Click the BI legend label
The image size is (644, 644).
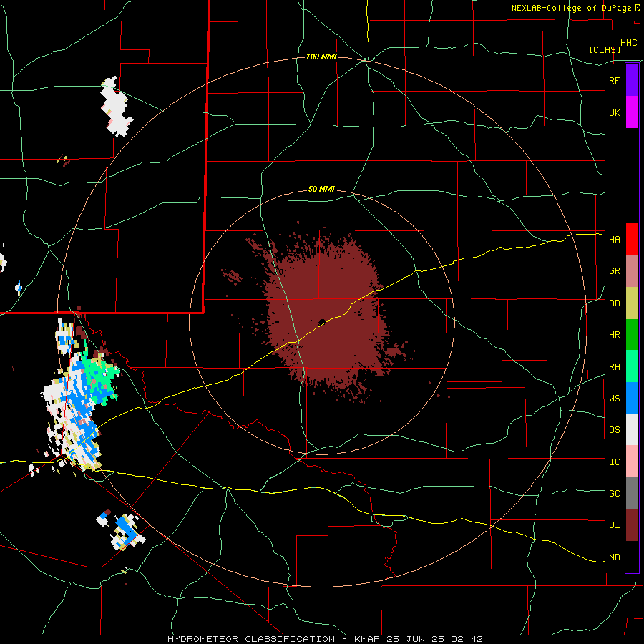click(x=615, y=525)
